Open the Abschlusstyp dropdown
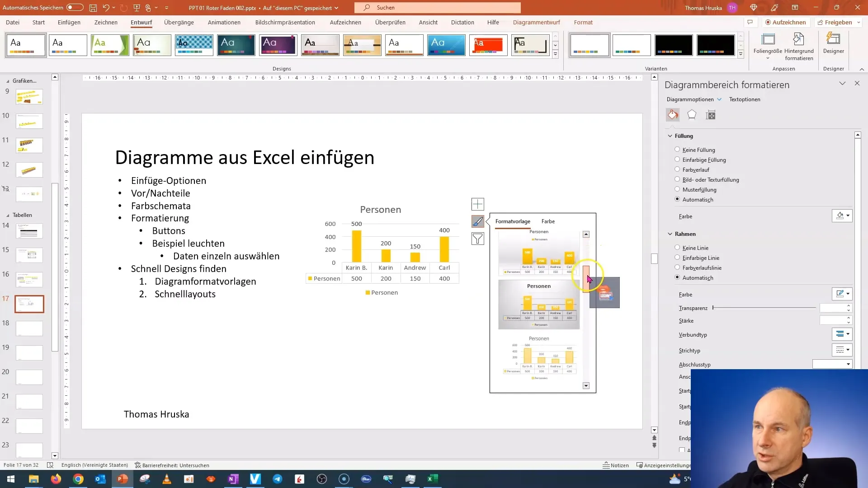The width and height of the screenshot is (868, 488). (848, 364)
